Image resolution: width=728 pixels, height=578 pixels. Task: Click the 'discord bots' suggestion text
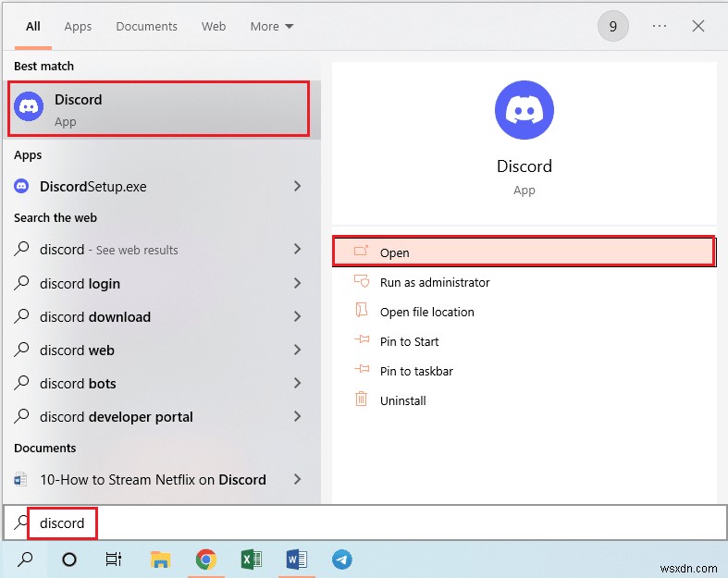78,384
